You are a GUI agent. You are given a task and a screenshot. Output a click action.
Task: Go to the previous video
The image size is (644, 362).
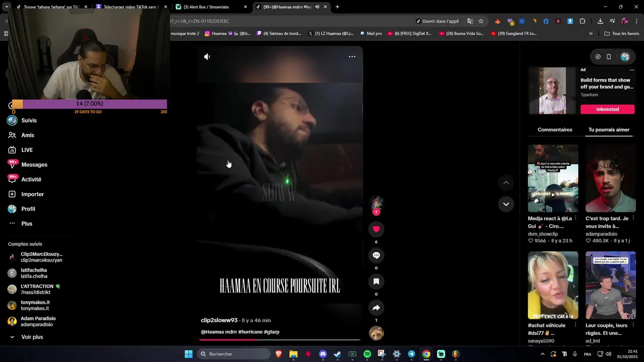pyautogui.click(x=506, y=183)
